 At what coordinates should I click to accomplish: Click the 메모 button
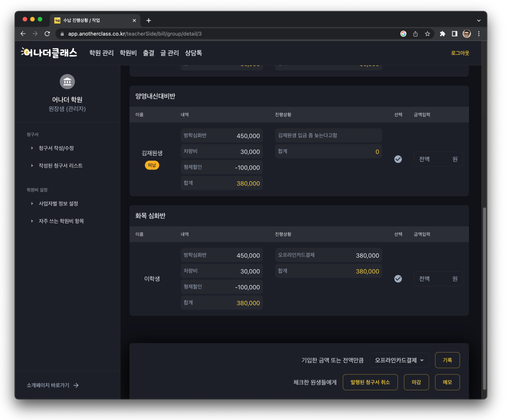click(447, 382)
